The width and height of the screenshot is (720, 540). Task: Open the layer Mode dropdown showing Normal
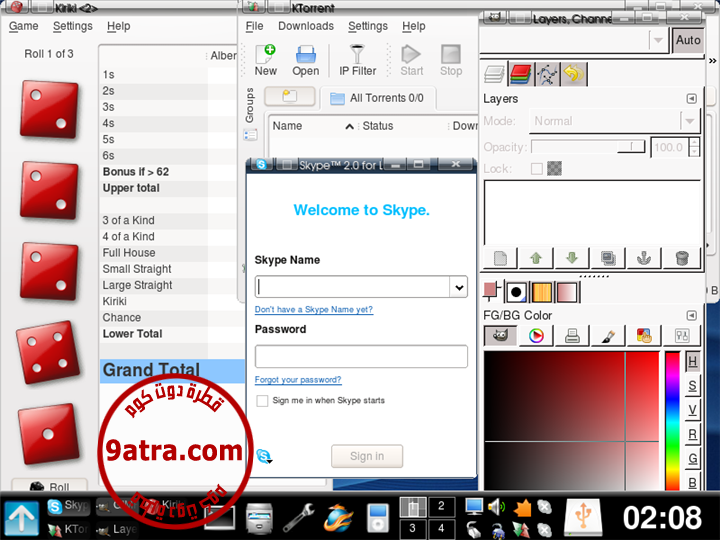point(614,121)
